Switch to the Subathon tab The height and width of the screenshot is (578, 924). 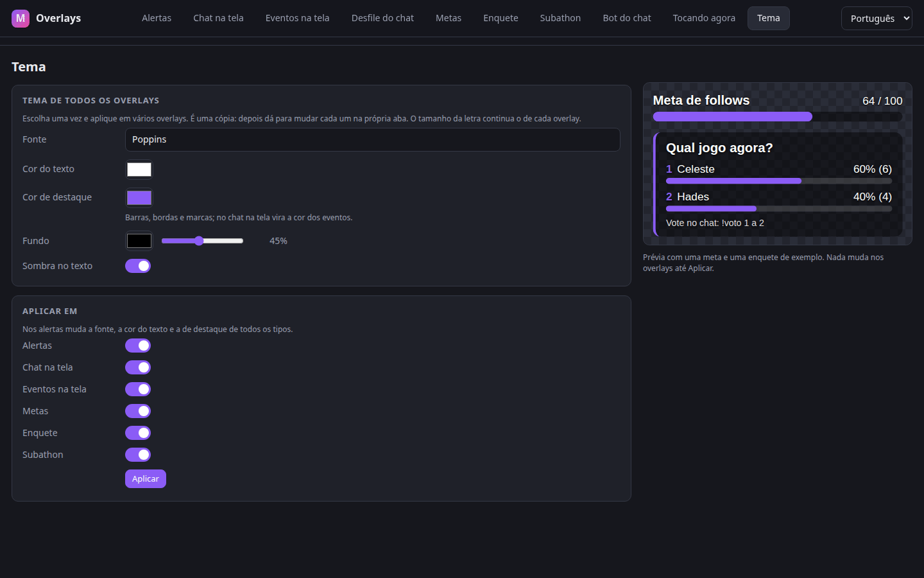(560, 18)
